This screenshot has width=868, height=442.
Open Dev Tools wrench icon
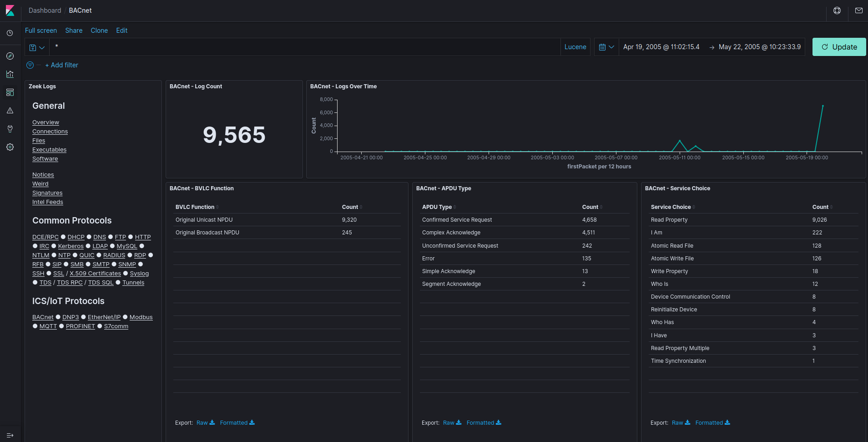10,128
